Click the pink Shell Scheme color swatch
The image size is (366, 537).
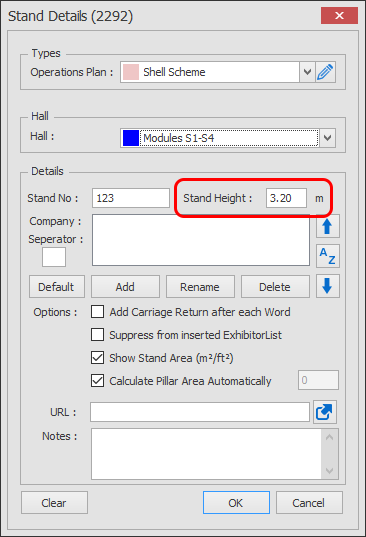coord(131,72)
